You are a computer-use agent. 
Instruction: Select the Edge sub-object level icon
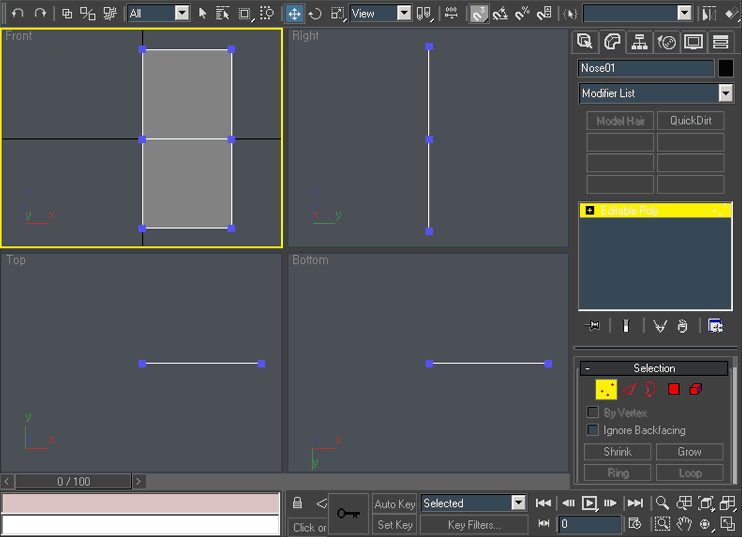[x=629, y=389]
